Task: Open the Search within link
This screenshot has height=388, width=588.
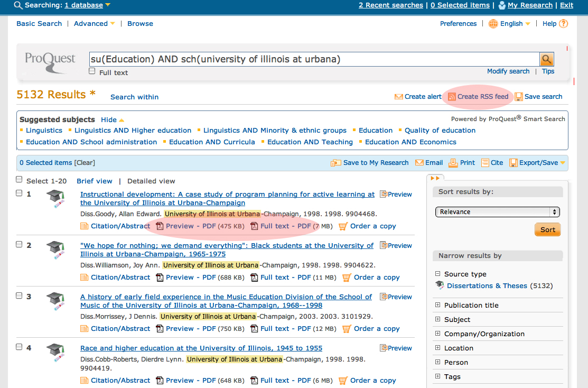Action: coord(134,97)
